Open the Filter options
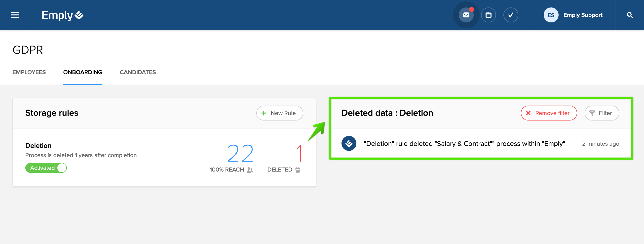The image size is (644, 244). pyautogui.click(x=602, y=113)
